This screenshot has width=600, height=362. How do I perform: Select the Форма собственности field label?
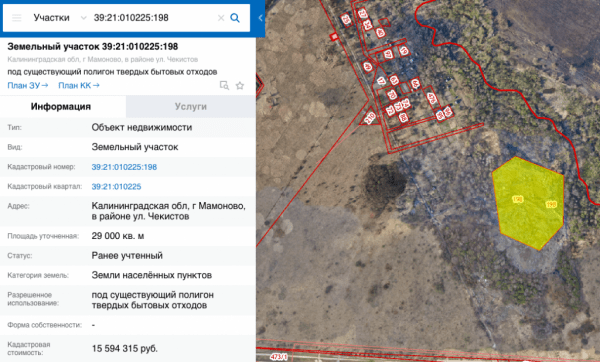click(x=45, y=325)
